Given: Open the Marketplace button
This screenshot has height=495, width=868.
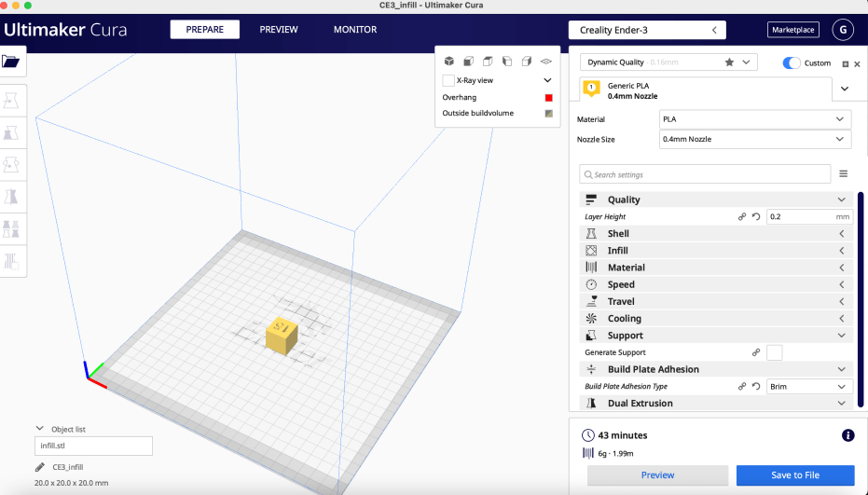Looking at the screenshot, I should click(x=792, y=30).
